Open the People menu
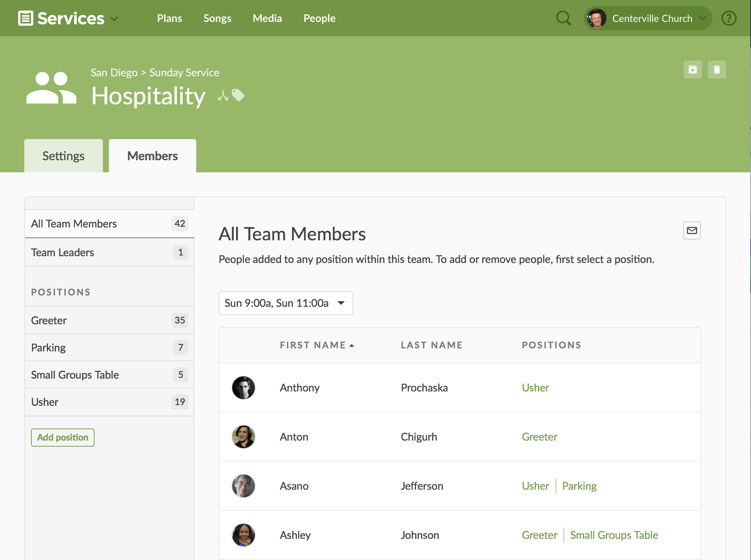751x560 pixels. point(319,18)
